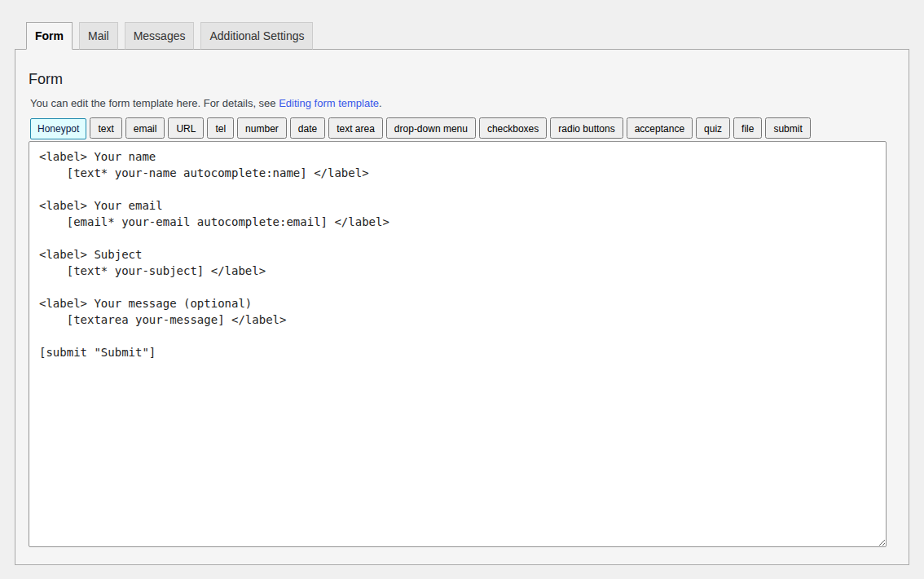Image resolution: width=924 pixels, height=579 pixels.
Task: Insert a Honeypot tag
Action: pos(59,129)
